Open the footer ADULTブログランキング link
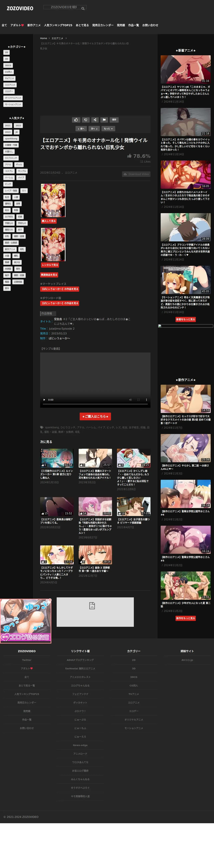The height and width of the screenshot is (868, 214). pos(80,660)
